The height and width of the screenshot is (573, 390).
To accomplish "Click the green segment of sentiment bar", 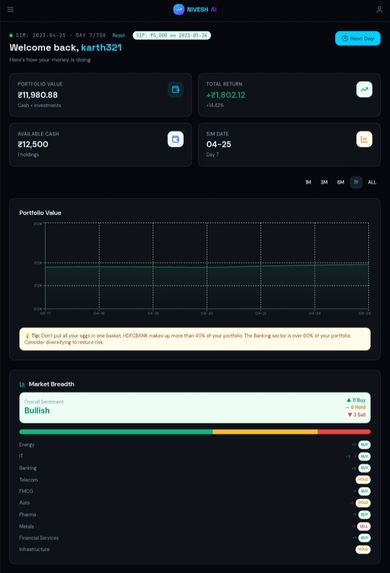I will pyautogui.click(x=116, y=432).
